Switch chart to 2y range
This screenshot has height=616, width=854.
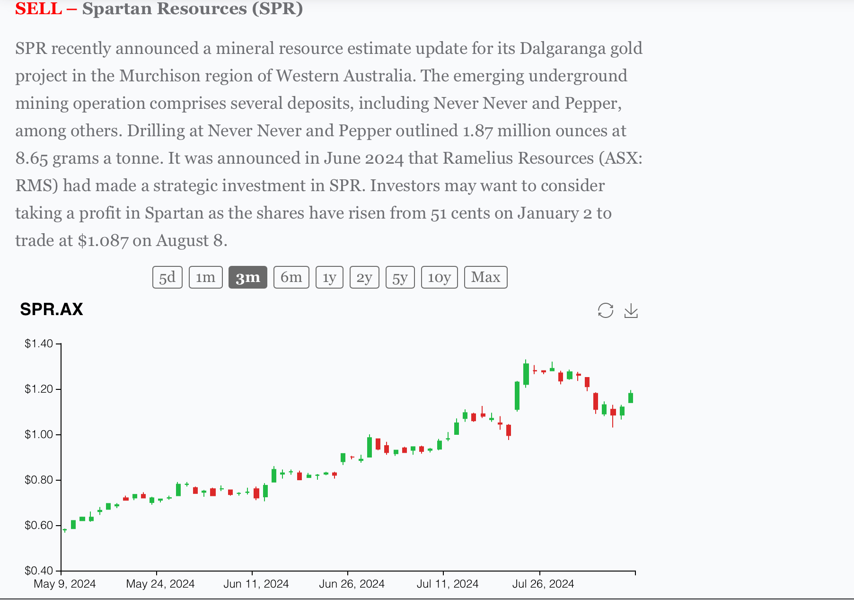point(364,277)
